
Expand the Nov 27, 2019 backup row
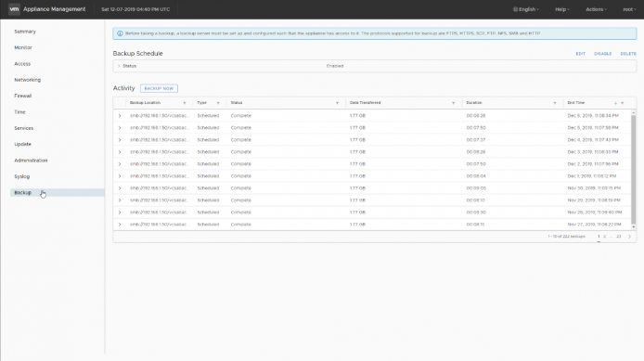point(120,225)
